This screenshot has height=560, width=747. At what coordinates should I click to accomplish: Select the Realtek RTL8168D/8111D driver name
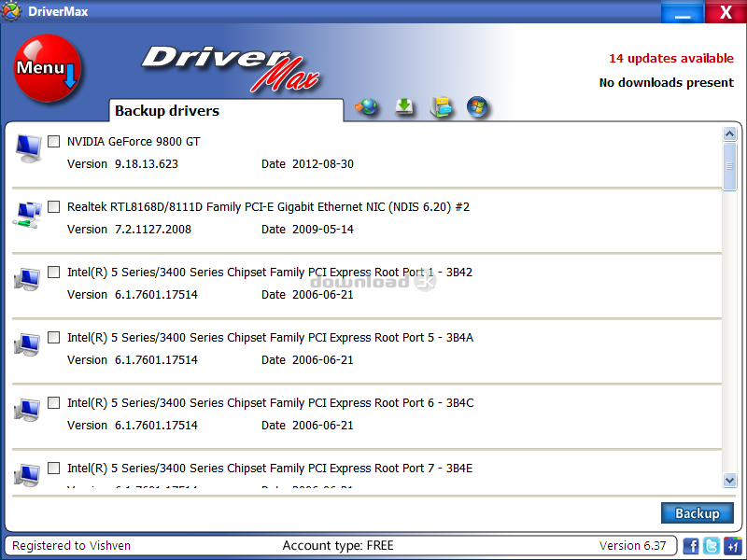(268, 206)
